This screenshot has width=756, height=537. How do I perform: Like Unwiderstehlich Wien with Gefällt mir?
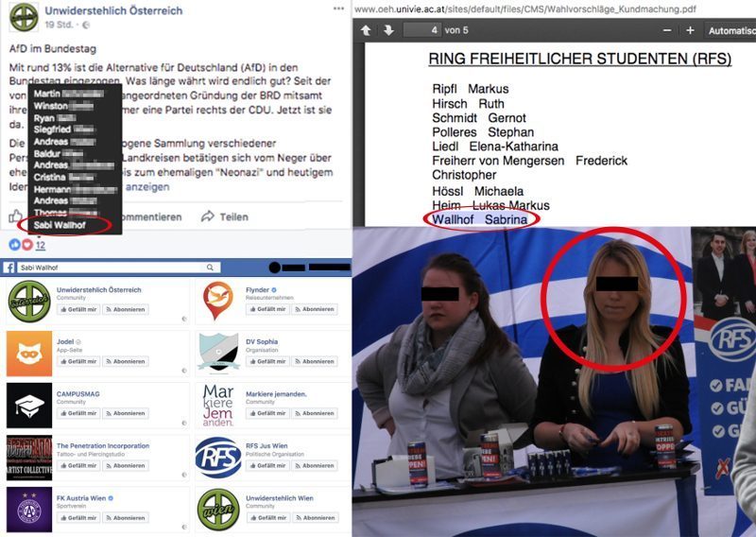(268, 518)
